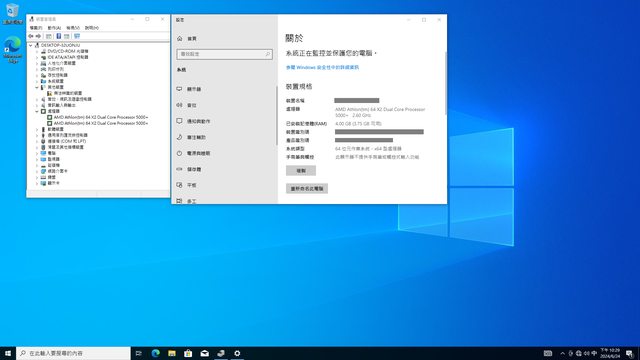
Task: Click the volume icon in system tray
Action: (x=587, y=353)
